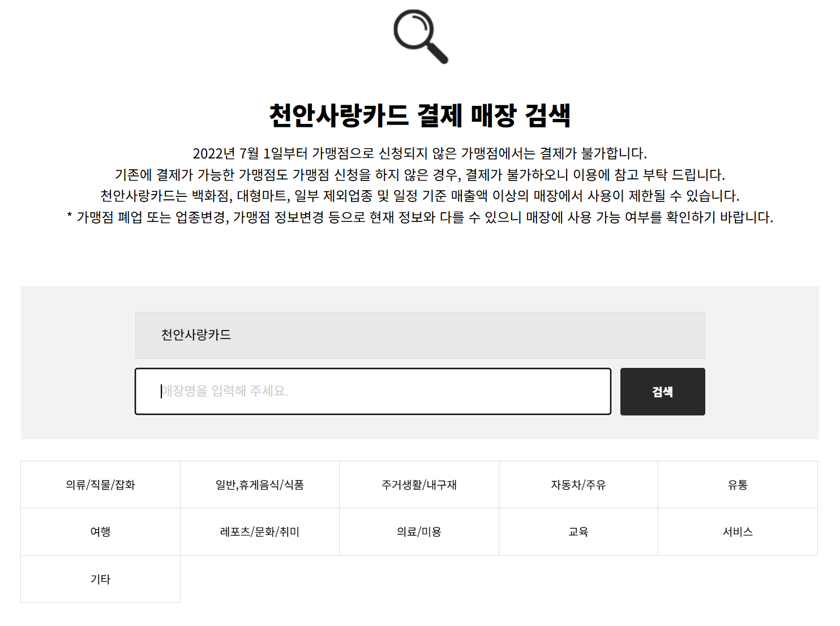Click the notice line starting with 2022년 7월 1일부터
The image size is (840, 626).
click(420, 153)
